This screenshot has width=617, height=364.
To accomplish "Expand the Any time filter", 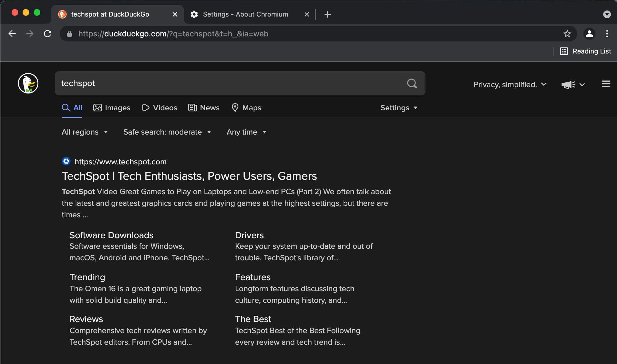I will [246, 132].
